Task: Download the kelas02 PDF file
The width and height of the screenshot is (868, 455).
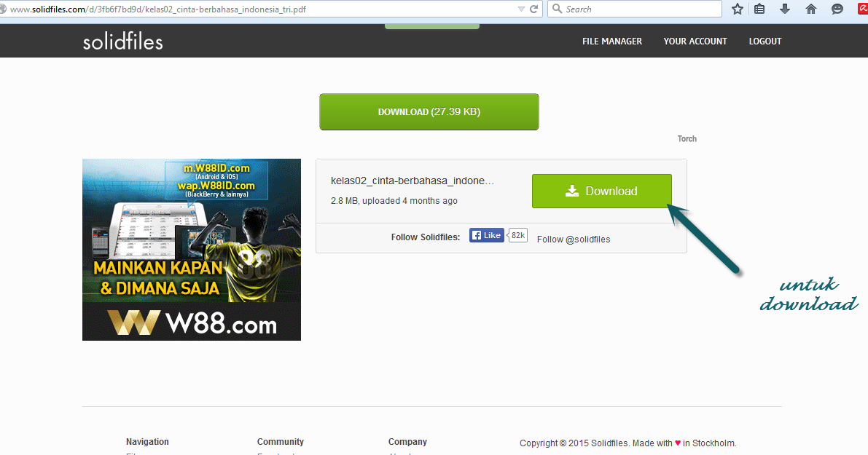Action: 602,191
